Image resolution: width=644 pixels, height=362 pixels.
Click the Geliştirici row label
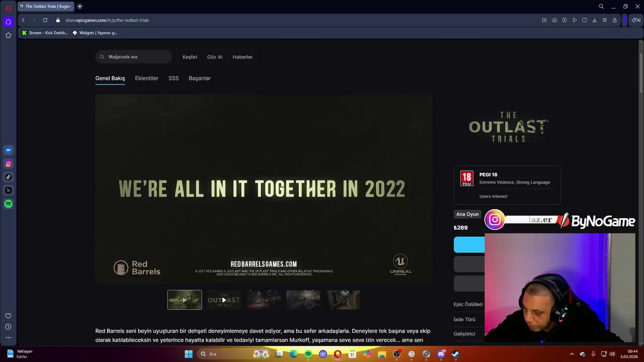(x=464, y=334)
